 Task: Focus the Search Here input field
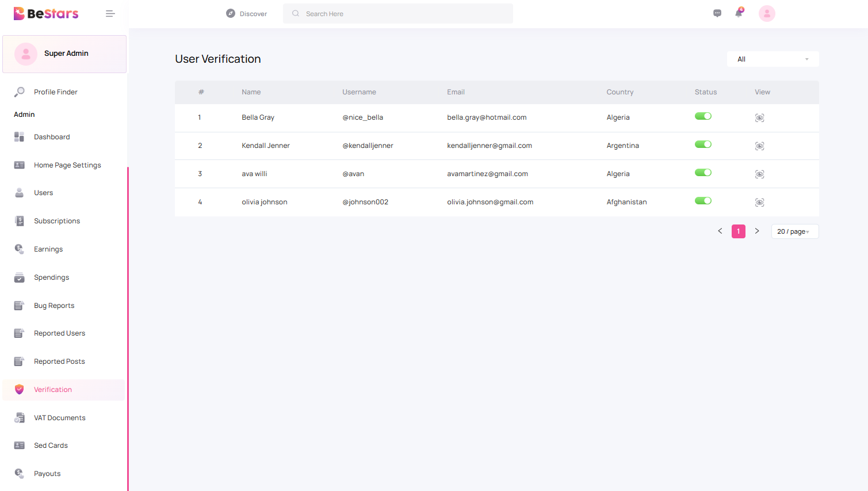coord(403,14)
